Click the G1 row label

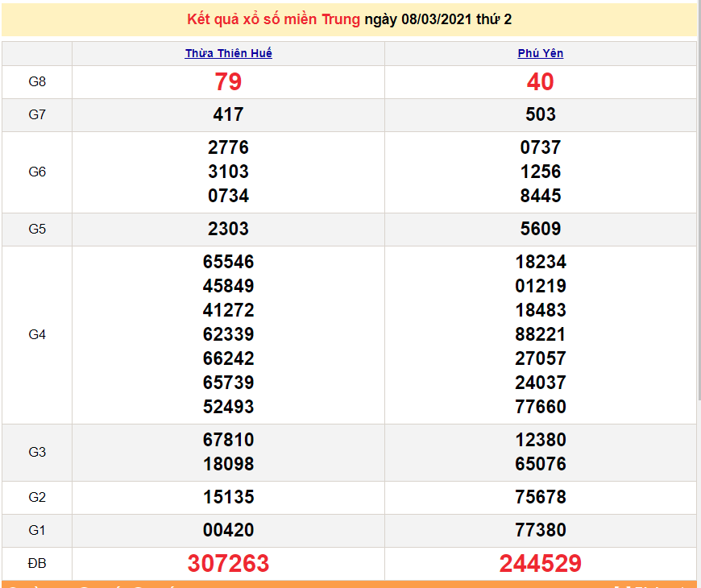pos(37,531)
